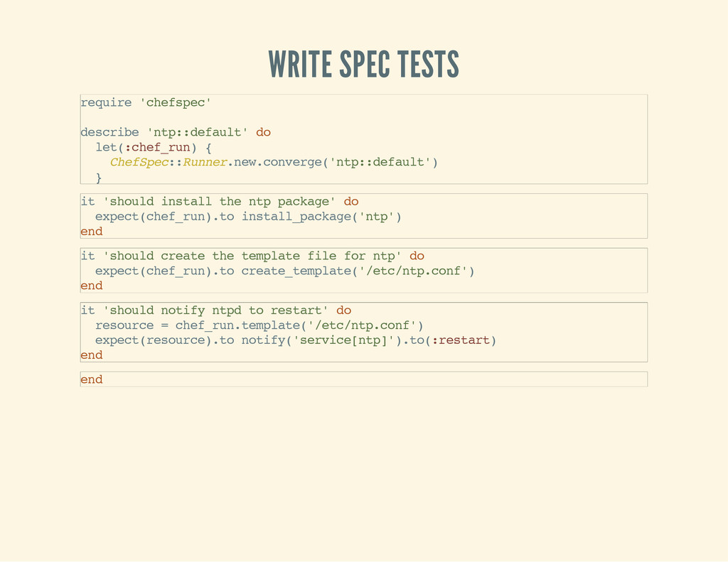The height and width of the screenshot is (562, 728).
Task: Click end keyword after install_package test
Action: (x=92, y=232)
